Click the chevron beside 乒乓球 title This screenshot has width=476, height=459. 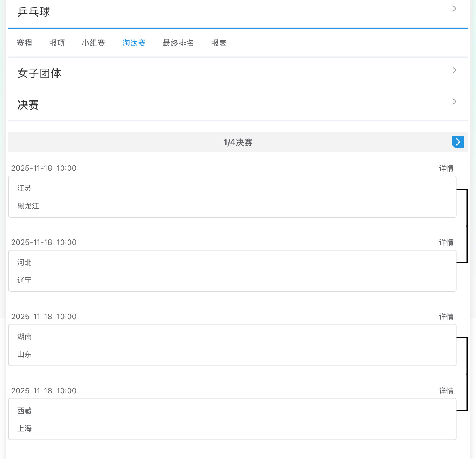point(454,8)
